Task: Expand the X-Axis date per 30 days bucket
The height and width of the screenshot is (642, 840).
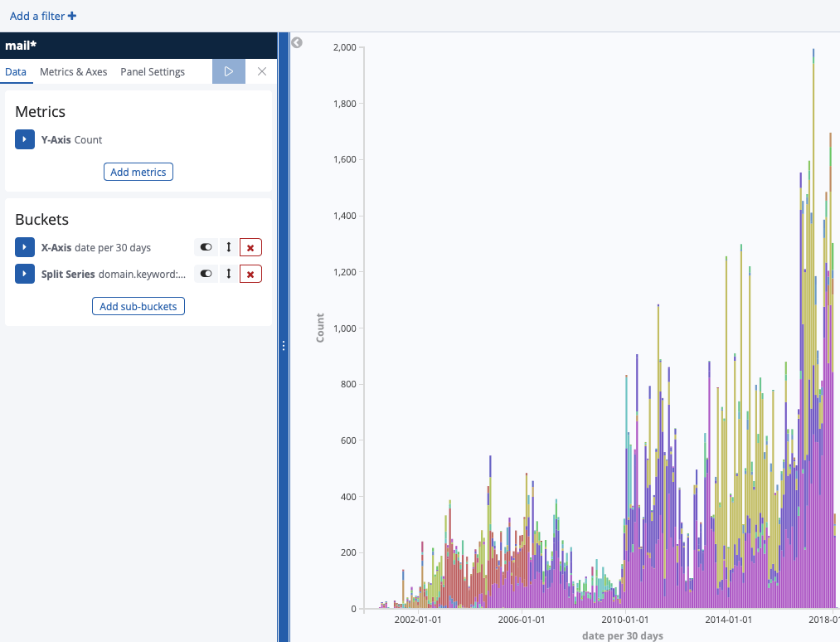Action: click(25, 247)
